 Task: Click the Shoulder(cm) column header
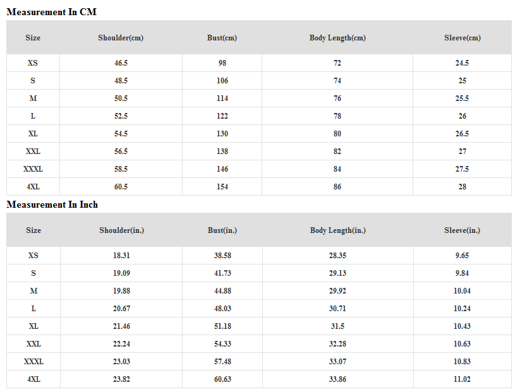click(x=121, y=38)
